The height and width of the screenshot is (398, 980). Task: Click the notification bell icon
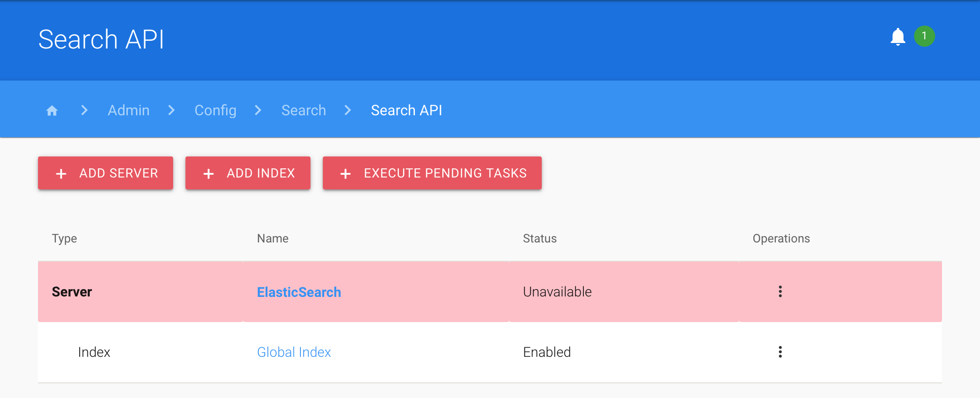point(898,37)
